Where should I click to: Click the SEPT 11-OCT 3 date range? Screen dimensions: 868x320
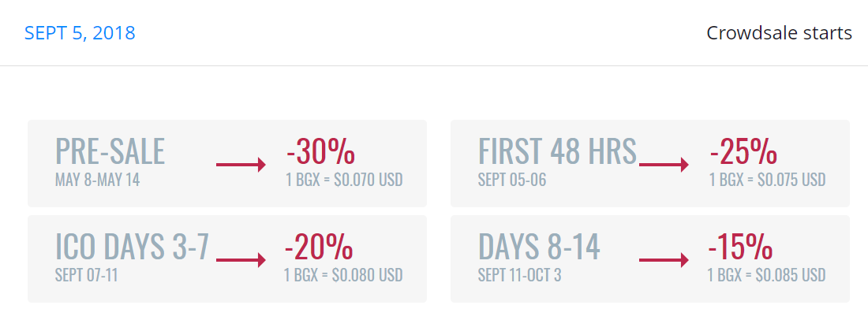tap(520, 275)
